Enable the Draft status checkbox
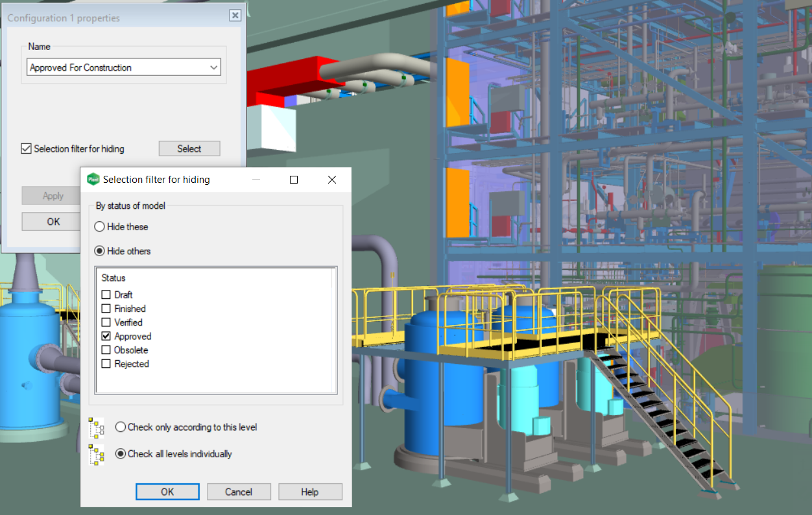Viewport: 812px width, 515px height. [x=106, y=295]
